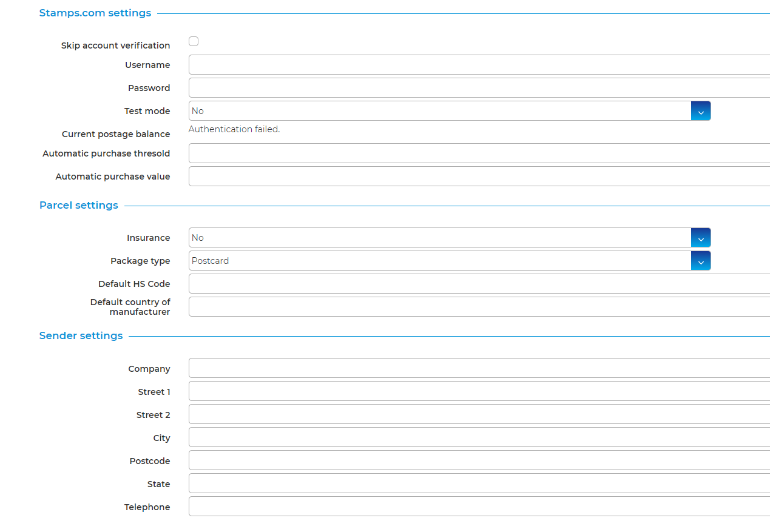The height and width of the screenshot is (532, 770).
Task: Click the 'Authentication failed.' message text
Action: [234, 129]
